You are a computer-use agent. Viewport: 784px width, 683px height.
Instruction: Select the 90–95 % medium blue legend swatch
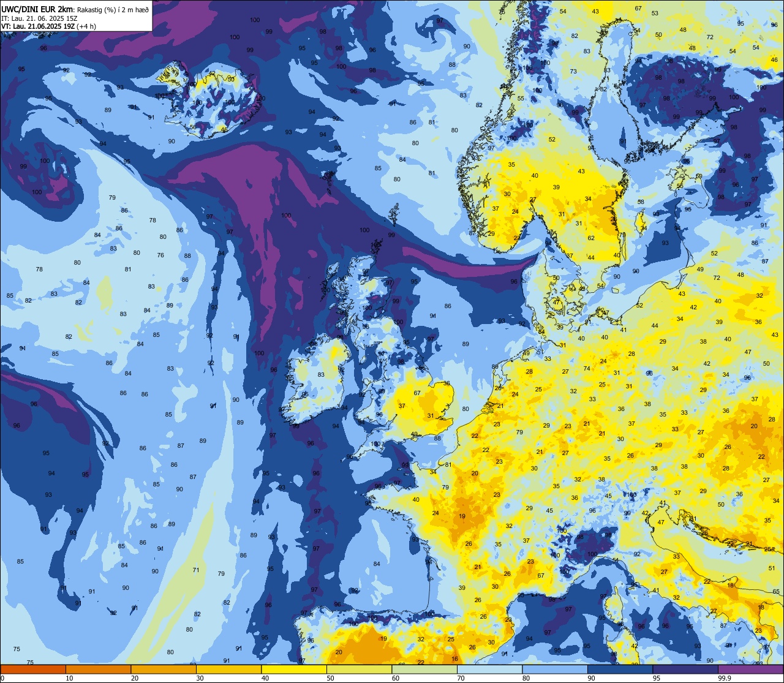[620, 669]
